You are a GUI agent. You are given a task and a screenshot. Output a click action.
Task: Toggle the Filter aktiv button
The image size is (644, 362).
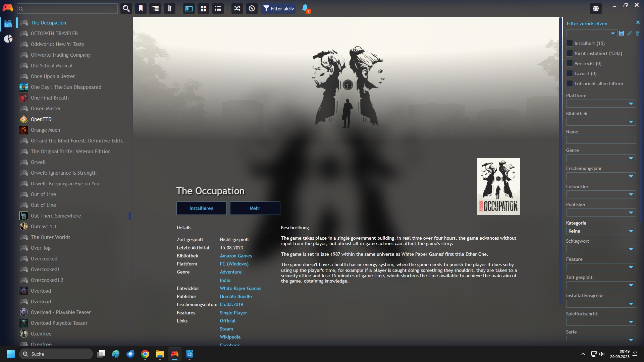click(x=278, y=8)
